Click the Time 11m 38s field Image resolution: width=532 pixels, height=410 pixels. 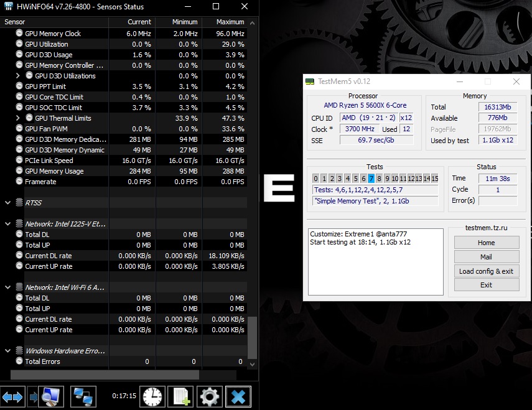[498, 179]
